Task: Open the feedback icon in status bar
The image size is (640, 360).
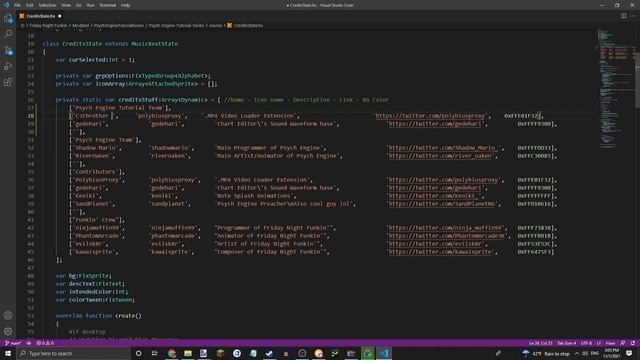Action: tap(622, 343)
